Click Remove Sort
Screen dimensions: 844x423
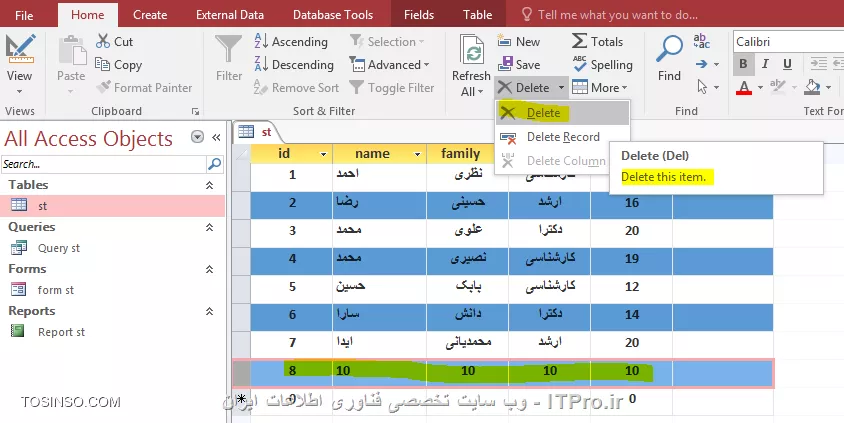click(296, 88)
